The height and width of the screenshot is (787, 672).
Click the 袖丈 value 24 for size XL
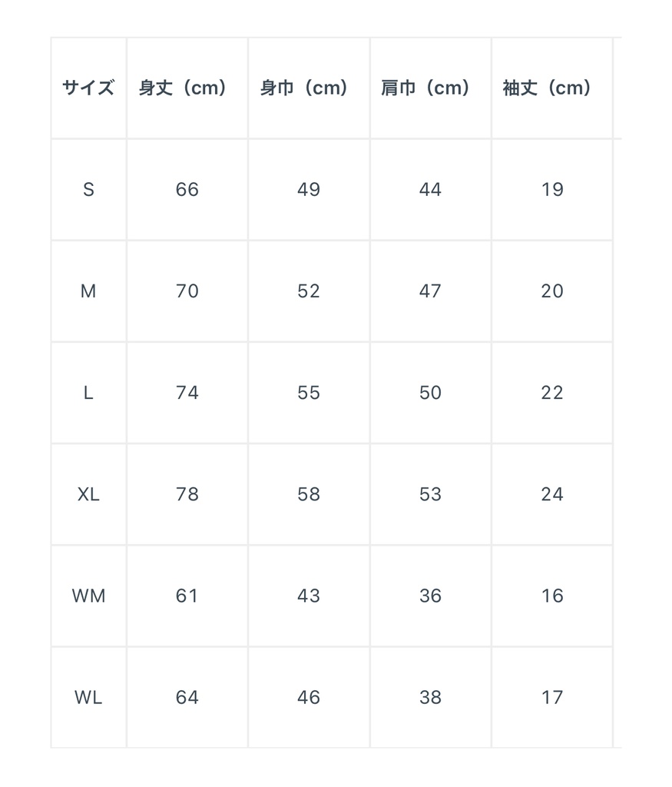[552, 494]
